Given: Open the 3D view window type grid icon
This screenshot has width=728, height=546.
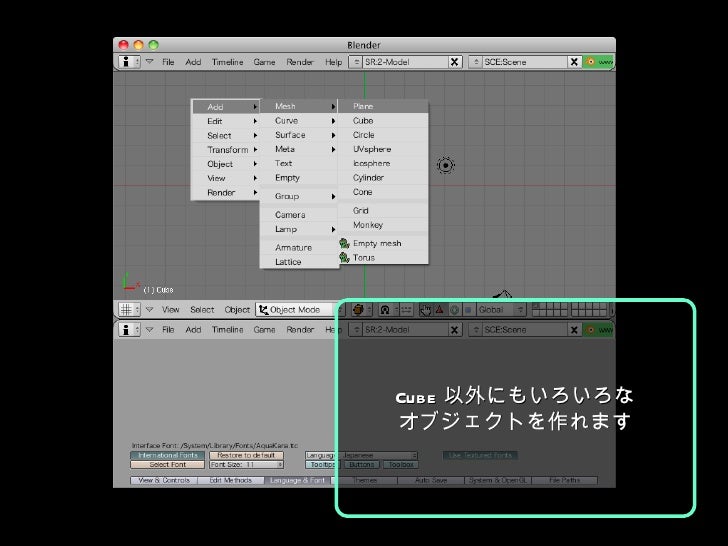Looking at the screenshot, I should (x=129, y=309).
